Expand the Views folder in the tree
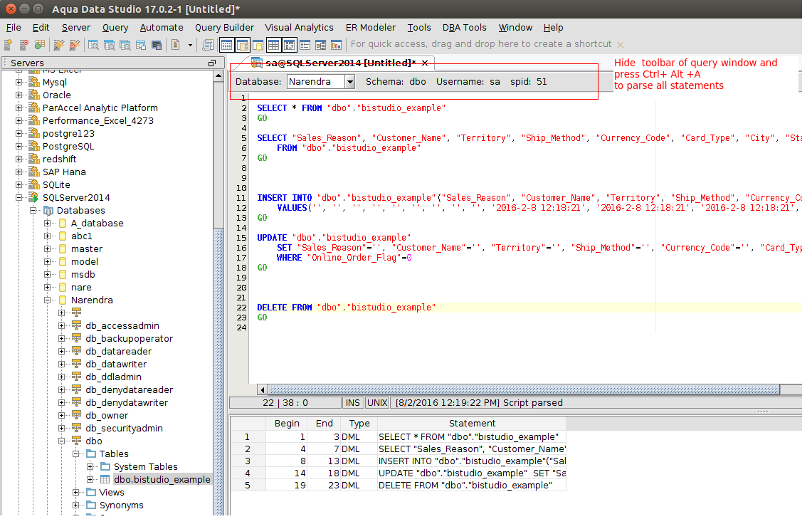Image resolution: width=812 pixels, height=524 pixels. [x=77, y=493]
